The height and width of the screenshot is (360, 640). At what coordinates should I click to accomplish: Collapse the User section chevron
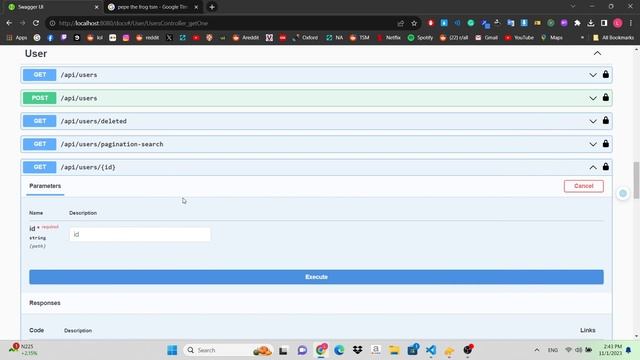coord(597,53)
